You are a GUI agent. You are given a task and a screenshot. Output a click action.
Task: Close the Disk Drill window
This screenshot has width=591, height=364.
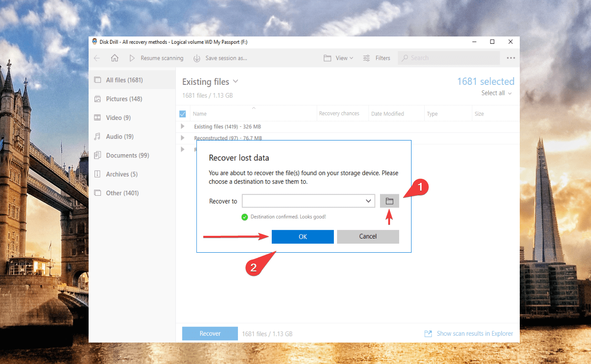click(511, 42)
